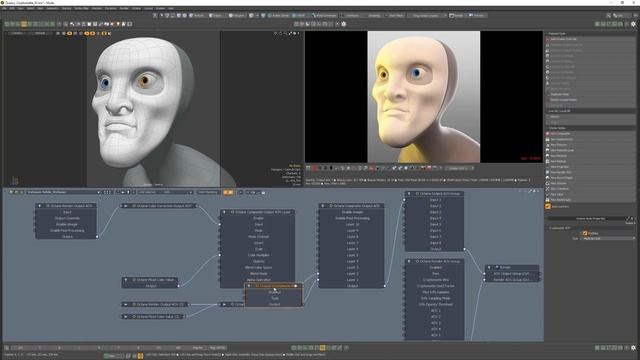Click Cryptomatte Bins row in Render AOV Group
The width and height of the screenshot is (640, 360).
pyautogui.click(x=435, y=280)
